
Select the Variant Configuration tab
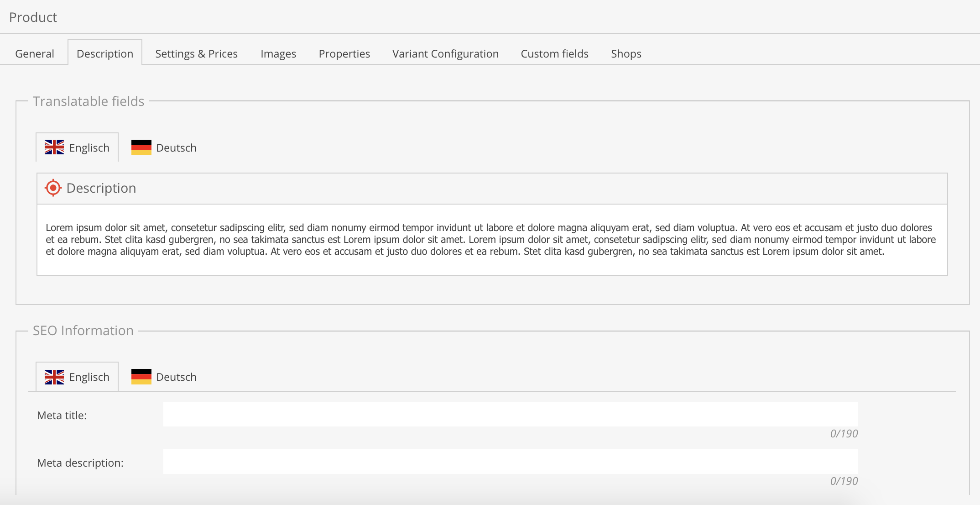point(445,54)
